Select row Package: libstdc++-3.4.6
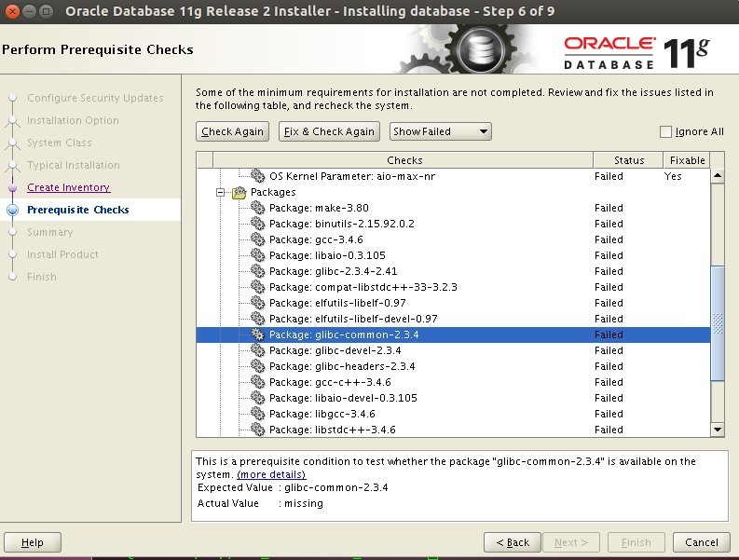This screenshot has height=560, width=739. [453, 430]
